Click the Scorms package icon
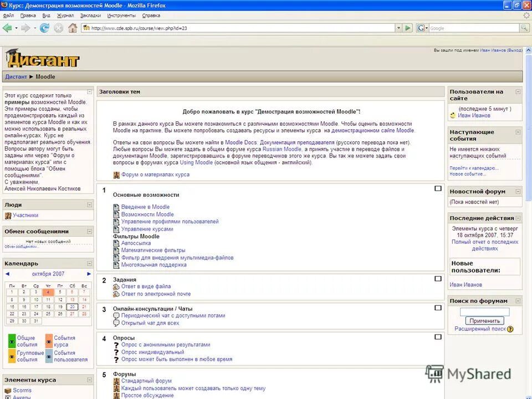The image size is (532, 399). [8, 391]
